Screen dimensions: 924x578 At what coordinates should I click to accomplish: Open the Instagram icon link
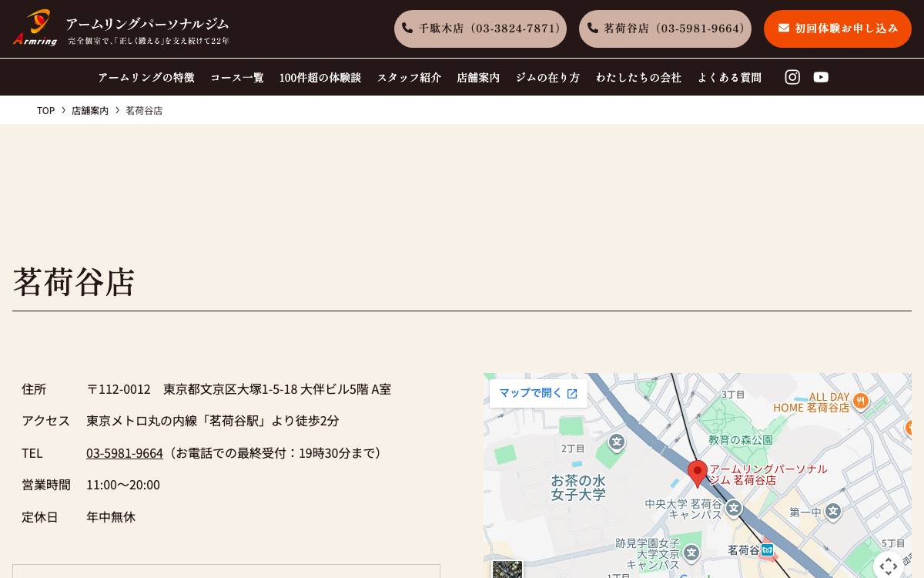click(792, 77)
